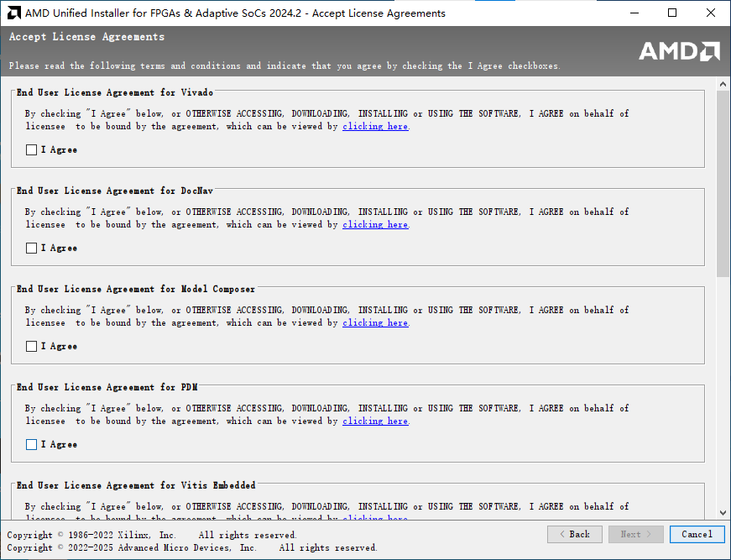Maximize the installer window
The image size is (731, 560).
click(x=672, y=13)
